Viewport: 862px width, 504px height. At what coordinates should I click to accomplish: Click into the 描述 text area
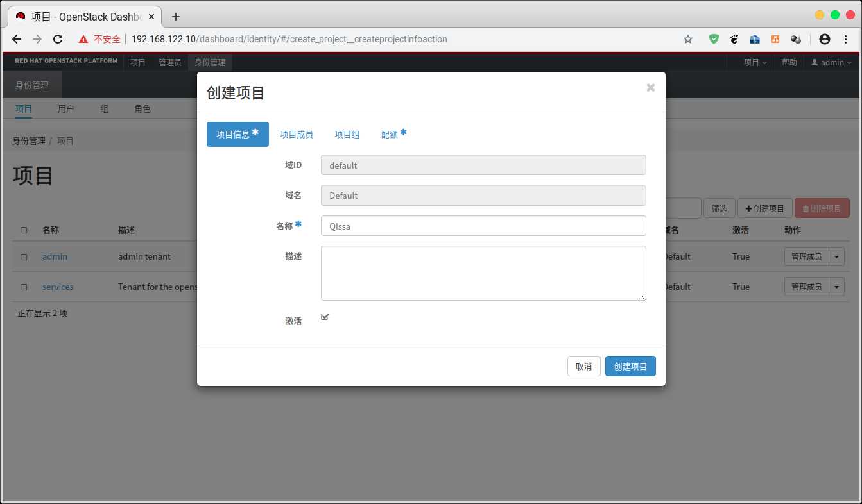coord(483,273)
